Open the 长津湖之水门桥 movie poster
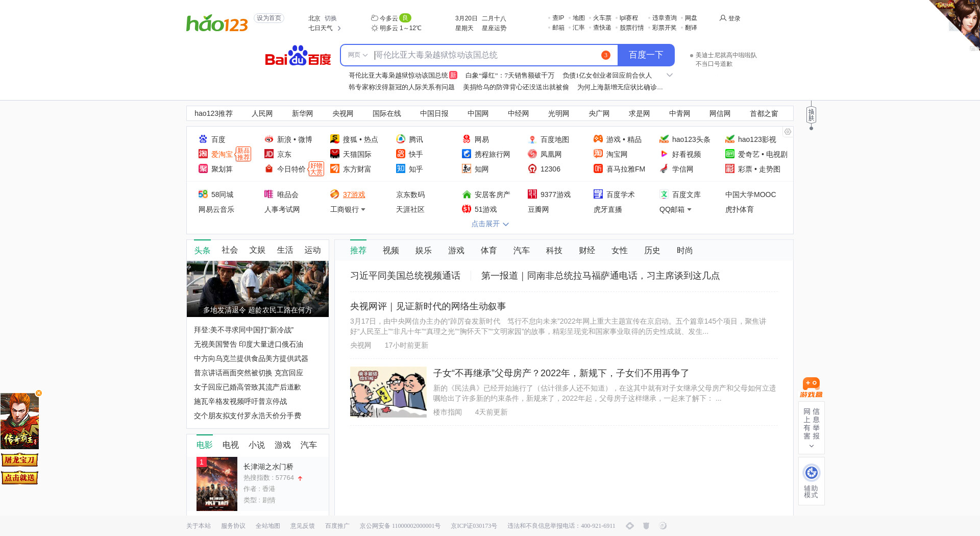The height and width of the screenshot is (536, 980). coord(217,484)
